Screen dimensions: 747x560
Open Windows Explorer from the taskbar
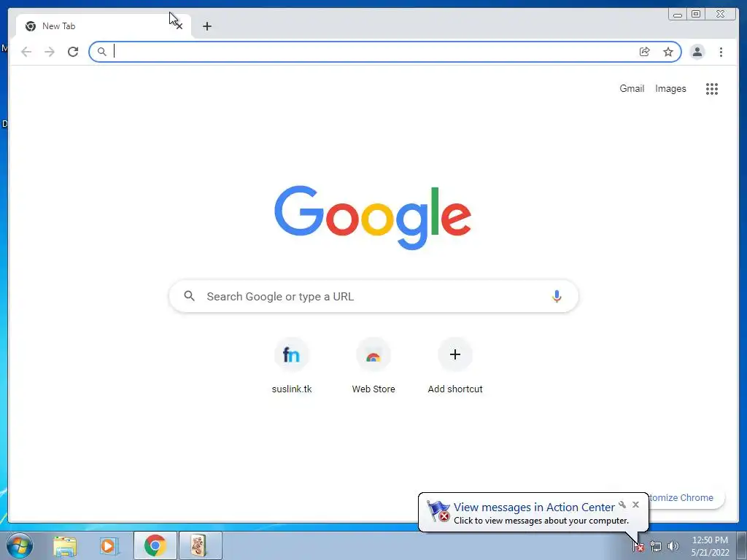coord(65,545)
